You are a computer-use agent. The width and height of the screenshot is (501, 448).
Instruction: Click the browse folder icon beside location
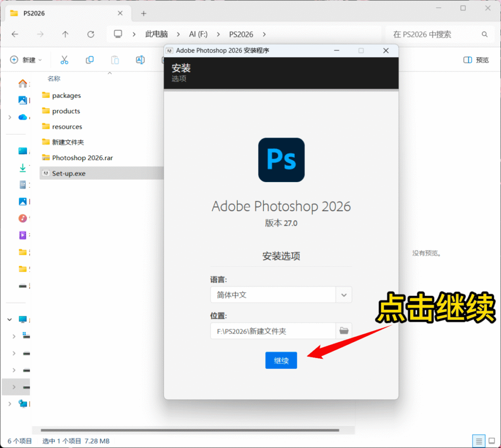344,331
